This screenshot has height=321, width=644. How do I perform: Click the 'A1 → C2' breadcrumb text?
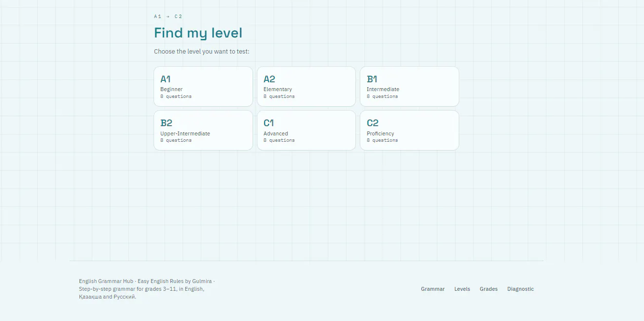tap(168, 17)
